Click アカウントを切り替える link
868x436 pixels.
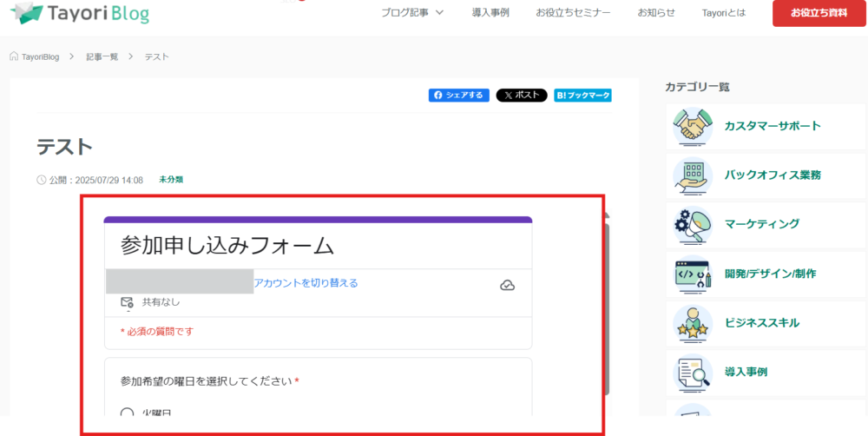(x=306, y=283)
